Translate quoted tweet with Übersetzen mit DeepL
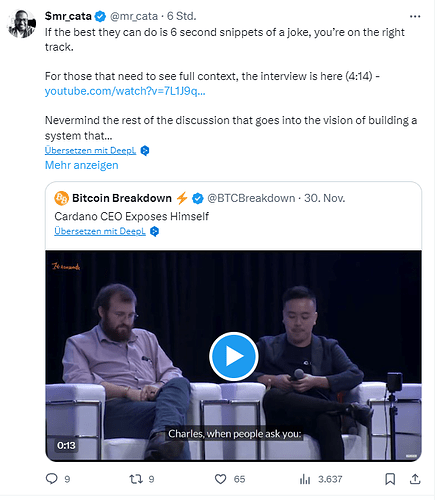 point(100,231)
